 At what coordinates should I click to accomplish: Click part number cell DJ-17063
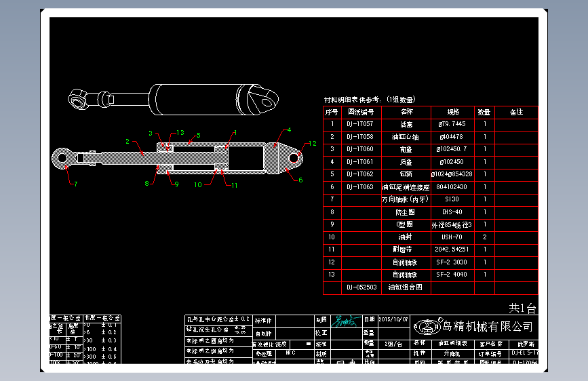click(360, 186)
